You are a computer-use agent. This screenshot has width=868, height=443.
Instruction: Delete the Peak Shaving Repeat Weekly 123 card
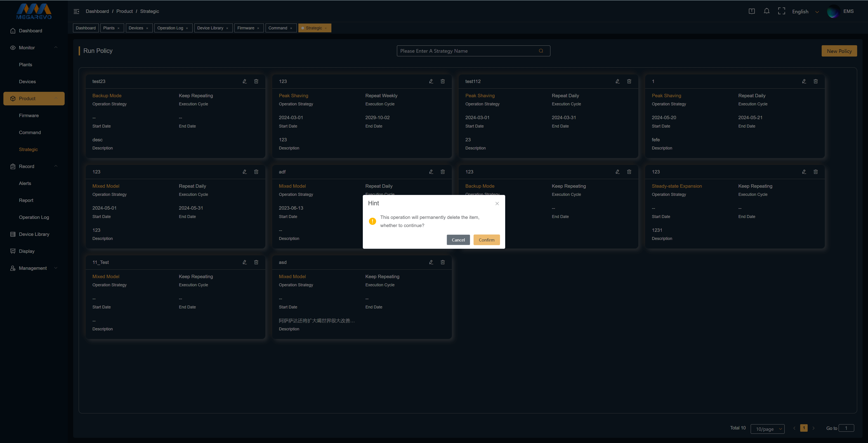pos(442,81)
